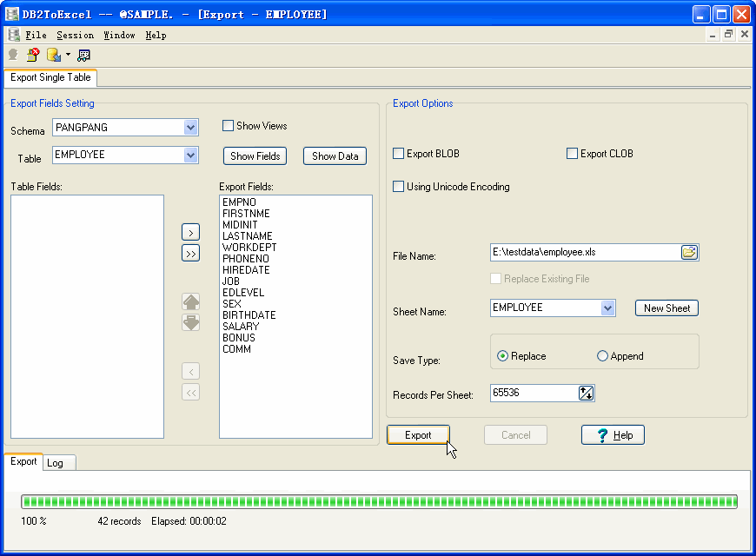Switch to the Log tab

[x=59, y=463]
